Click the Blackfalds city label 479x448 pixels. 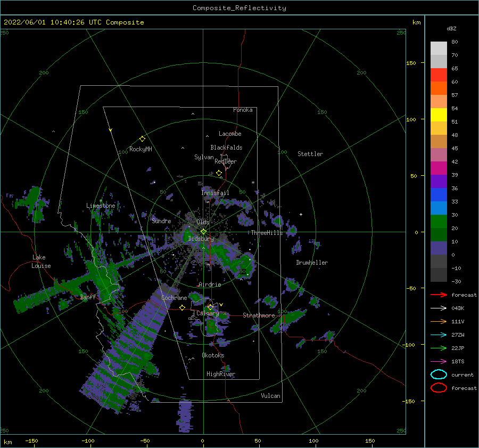(226, 148)
